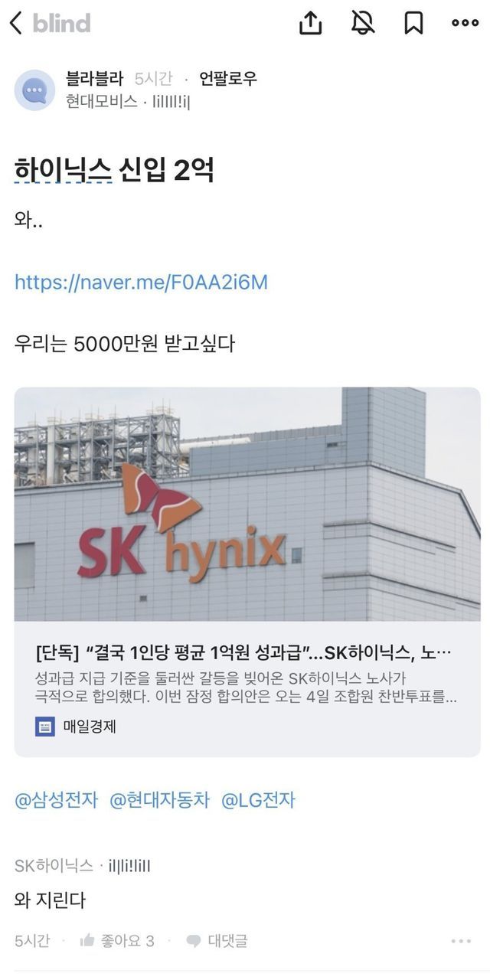This screenshot has height=980, width=490.
Task: Toggle the muted notification bell icon
Action: click(x=363, y=24)
